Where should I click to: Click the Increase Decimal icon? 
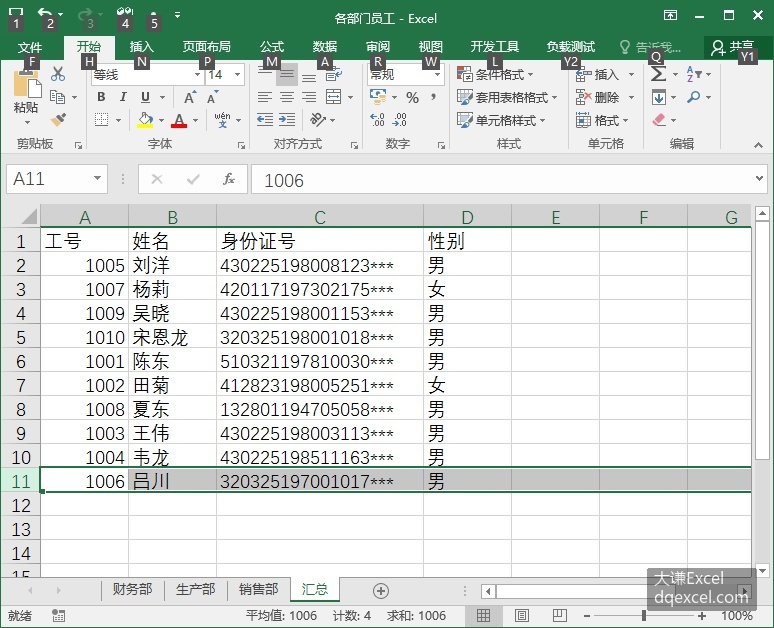(377, 119)
